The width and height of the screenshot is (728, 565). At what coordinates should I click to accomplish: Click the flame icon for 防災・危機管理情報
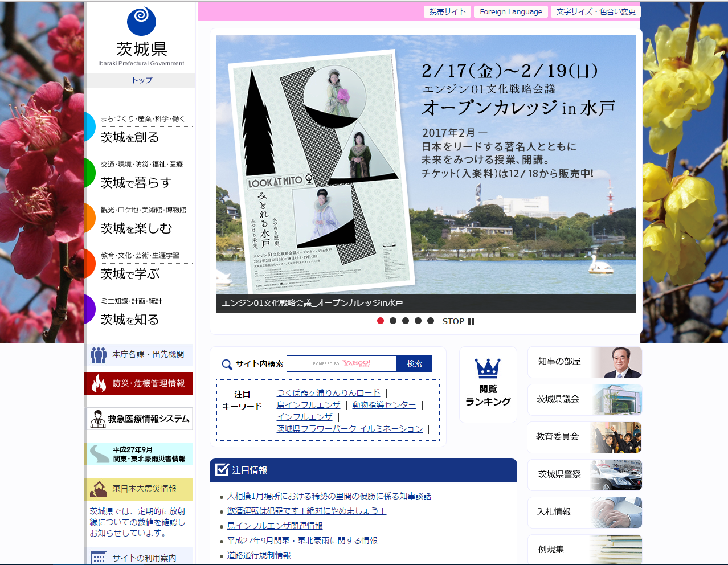point(99,383)
